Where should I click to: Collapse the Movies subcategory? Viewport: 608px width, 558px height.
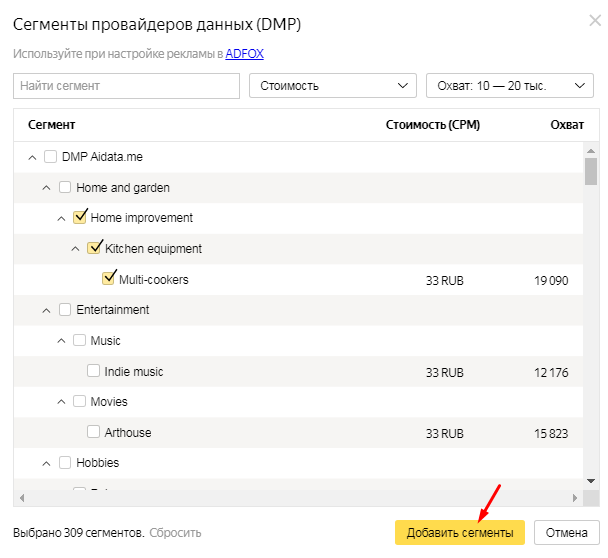tap(61, 402)
